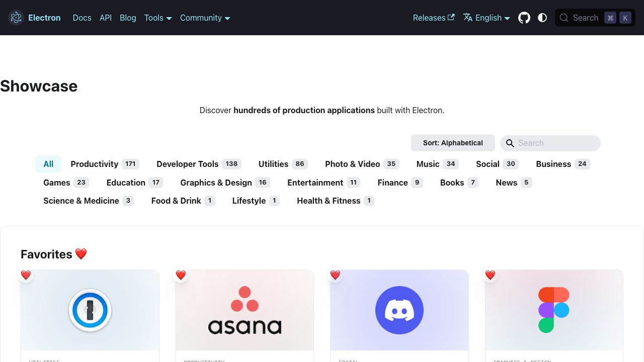Screen dimensions: 644x362
Task: Filter by Lifestyle category
Action: (x=256, y=201)
